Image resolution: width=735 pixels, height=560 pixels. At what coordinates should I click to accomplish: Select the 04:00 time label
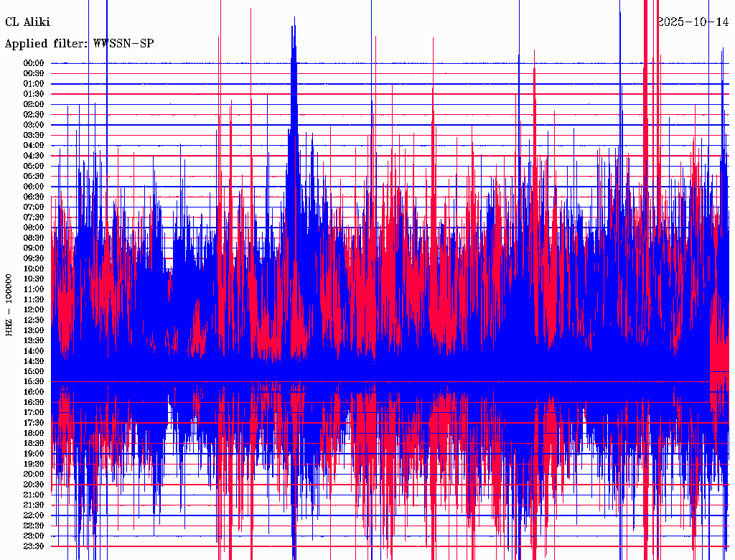pos(34,146)
